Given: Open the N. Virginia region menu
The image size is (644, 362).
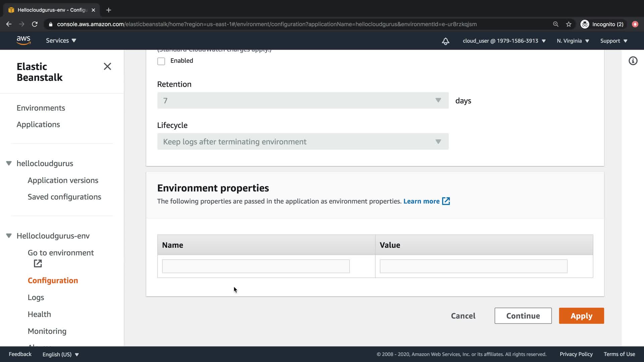Looking at the screenshot, I should click(573, 41).
